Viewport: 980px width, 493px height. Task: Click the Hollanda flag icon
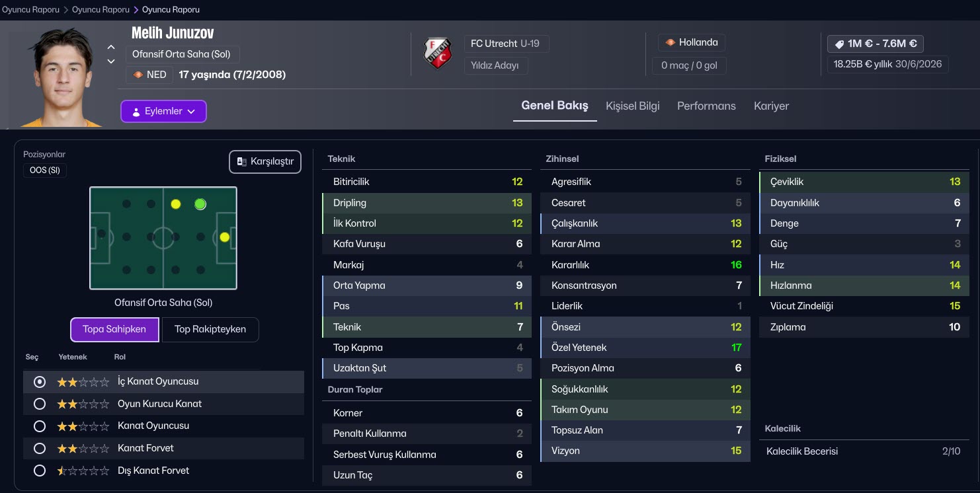671,42
